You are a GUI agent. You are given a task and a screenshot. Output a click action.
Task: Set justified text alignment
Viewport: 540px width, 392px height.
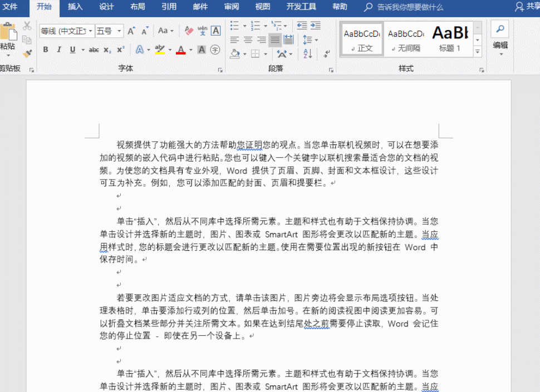click(x=275, y=40)
